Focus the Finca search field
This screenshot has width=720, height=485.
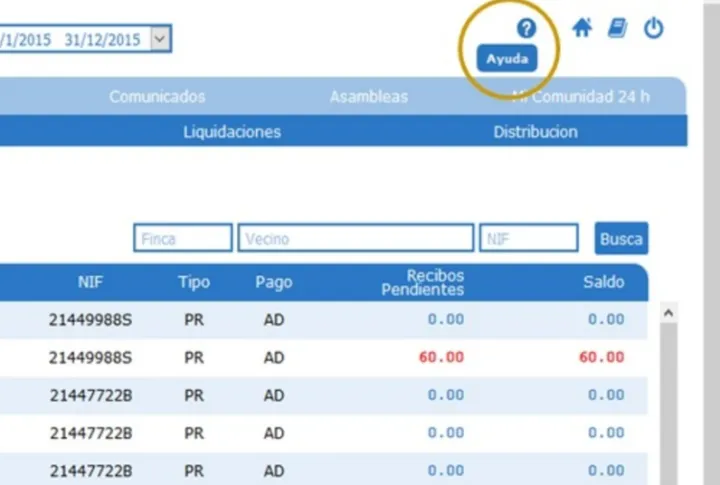[x=183, y=239]
